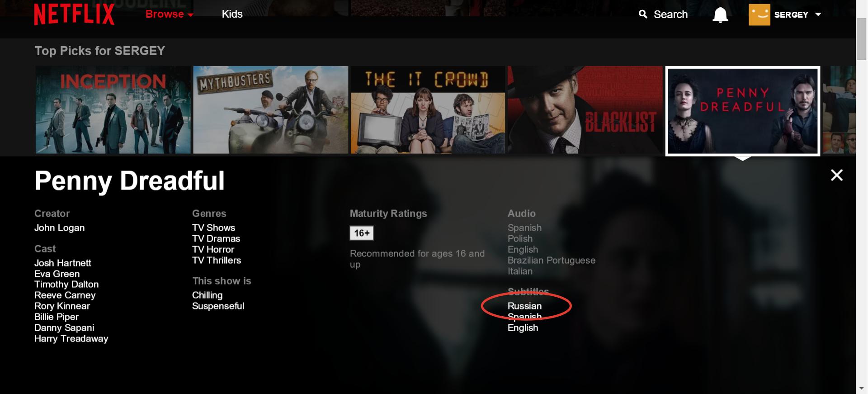This screenshot has height=394, width=868.
Task: Click the orange SERGEY profile avatar
Action: (x=759, y=14)
